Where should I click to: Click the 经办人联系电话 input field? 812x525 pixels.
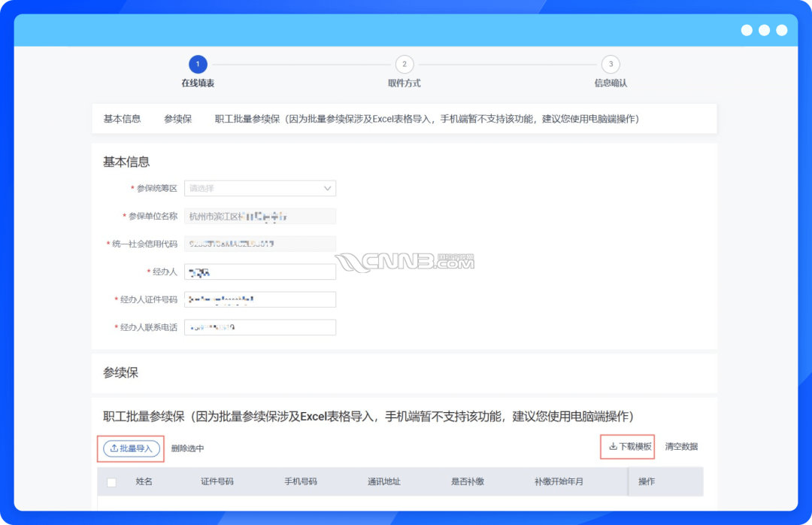click(260, 327)
